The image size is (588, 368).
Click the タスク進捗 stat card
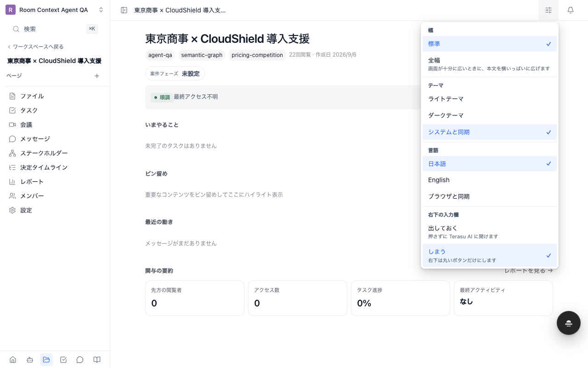401,298
